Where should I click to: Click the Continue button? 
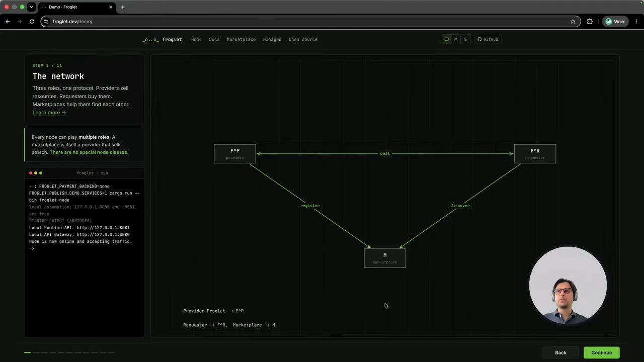tap(601, 352)
